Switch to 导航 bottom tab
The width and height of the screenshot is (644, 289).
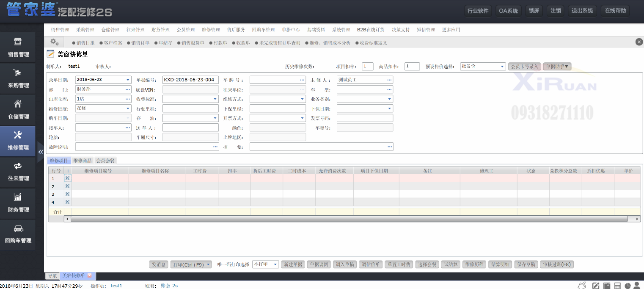(52, 276)
